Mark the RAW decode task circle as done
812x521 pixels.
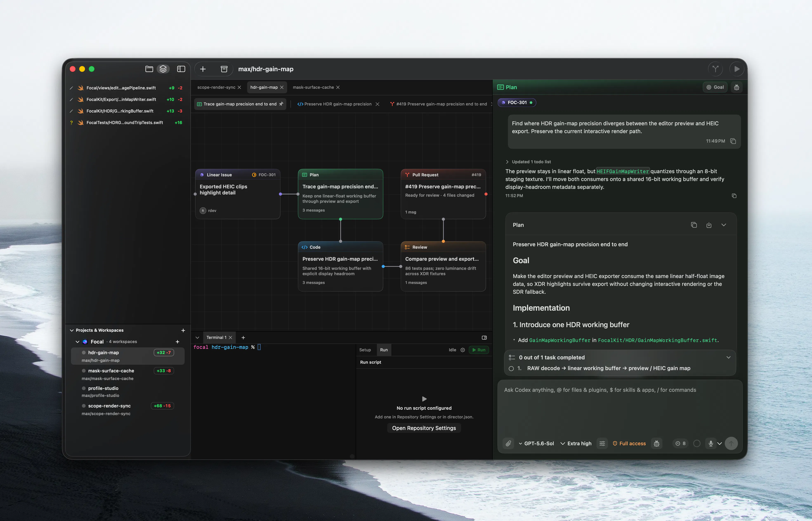[511, 368]
